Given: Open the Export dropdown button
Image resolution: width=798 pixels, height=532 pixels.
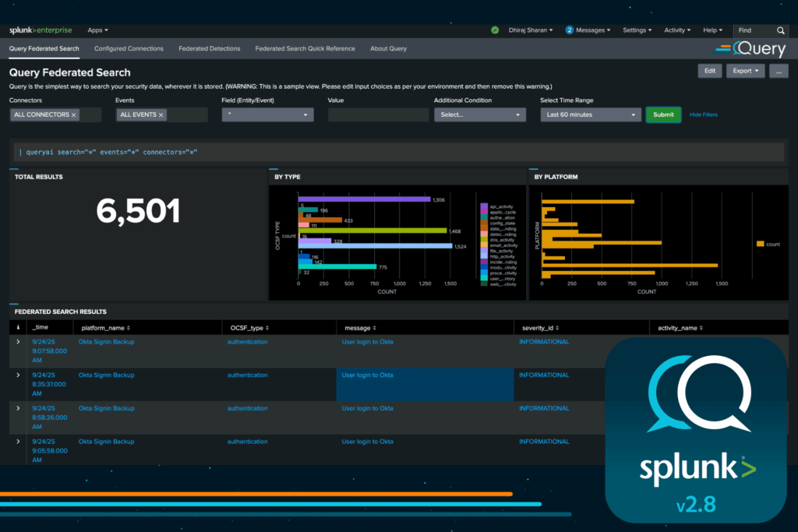Looking at the screenshot, I should pos(745,71).
